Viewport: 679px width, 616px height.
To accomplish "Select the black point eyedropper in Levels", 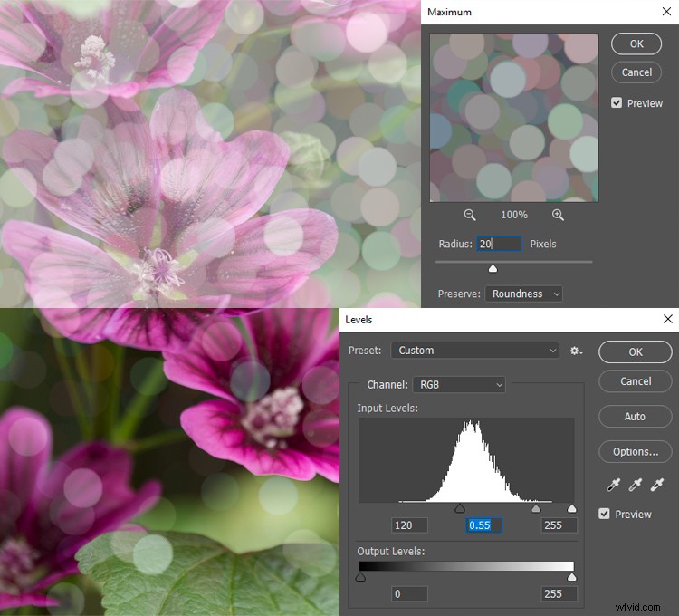I will coord(614,485).
